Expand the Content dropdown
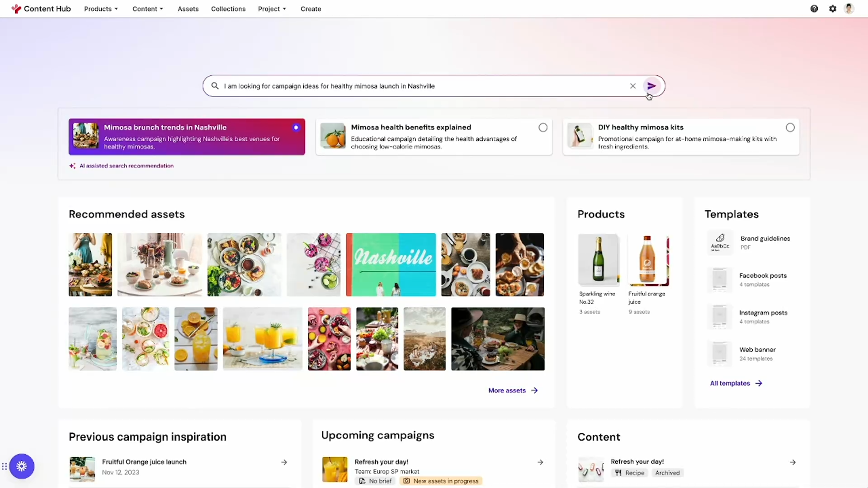868x488 pixels. click(147, 9)
